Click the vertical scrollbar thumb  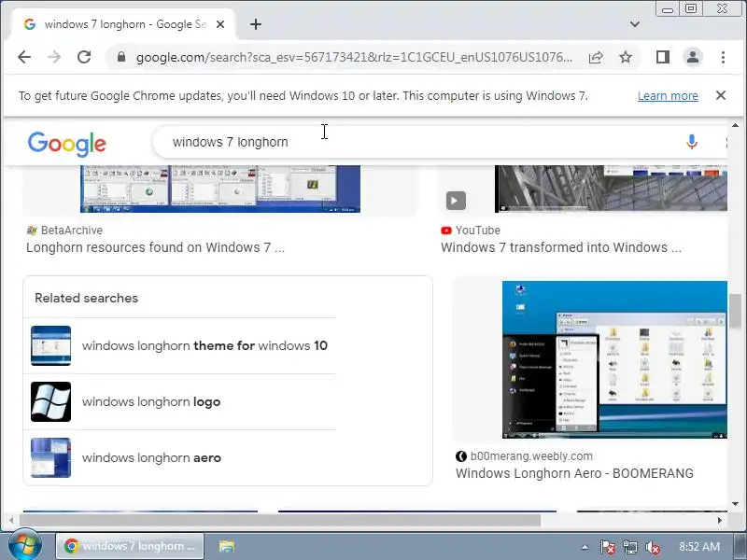point(735,312)
